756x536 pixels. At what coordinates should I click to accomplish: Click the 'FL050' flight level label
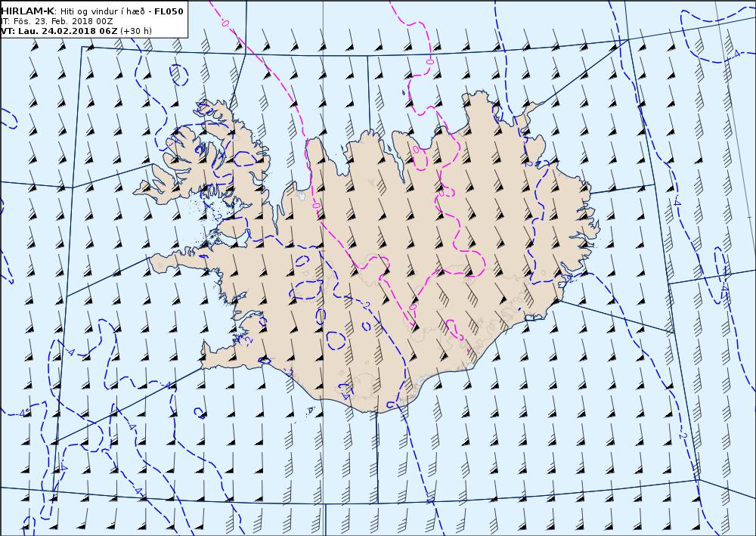coord(169,11)
